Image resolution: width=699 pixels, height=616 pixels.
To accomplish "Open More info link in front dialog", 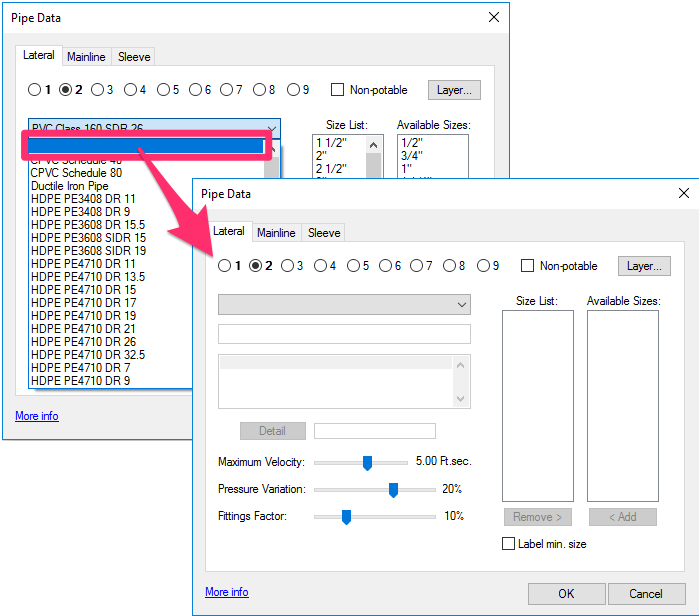I will (227, 592).
